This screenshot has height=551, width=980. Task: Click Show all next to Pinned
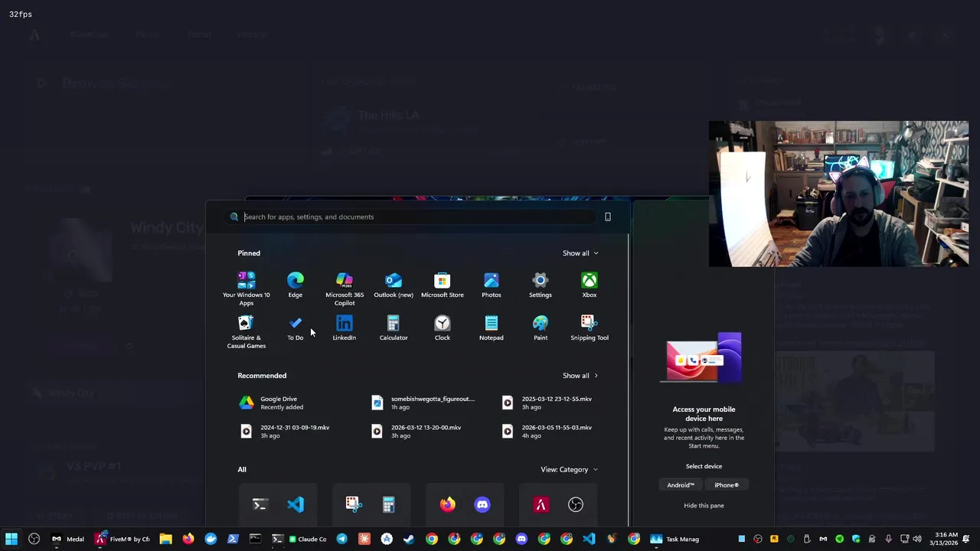tap(580, 253)
